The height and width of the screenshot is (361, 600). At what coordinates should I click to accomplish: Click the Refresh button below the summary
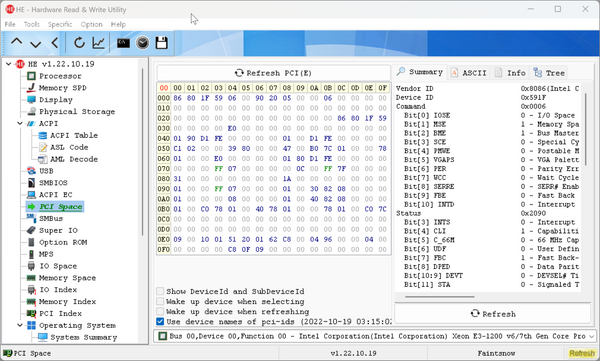(x=493, y=314)
